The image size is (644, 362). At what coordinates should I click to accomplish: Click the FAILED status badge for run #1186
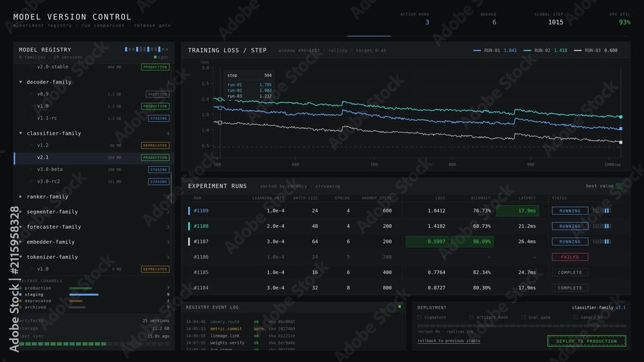point(570,257)
